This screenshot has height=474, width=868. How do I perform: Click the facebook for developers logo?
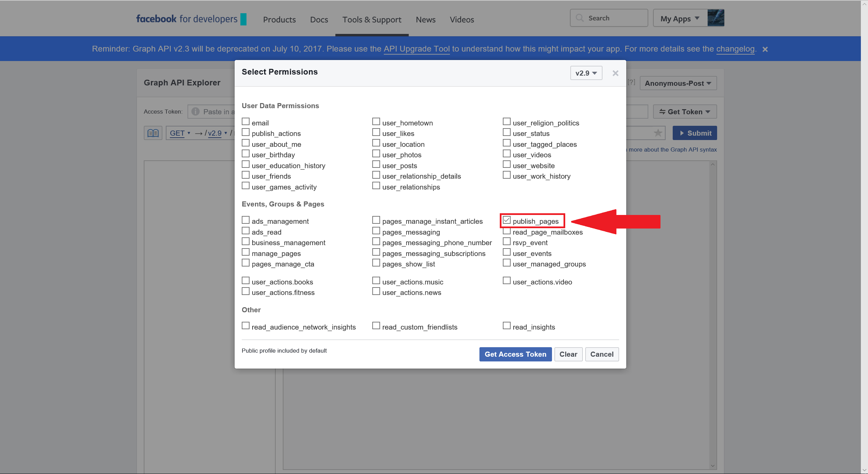point(191,19)
